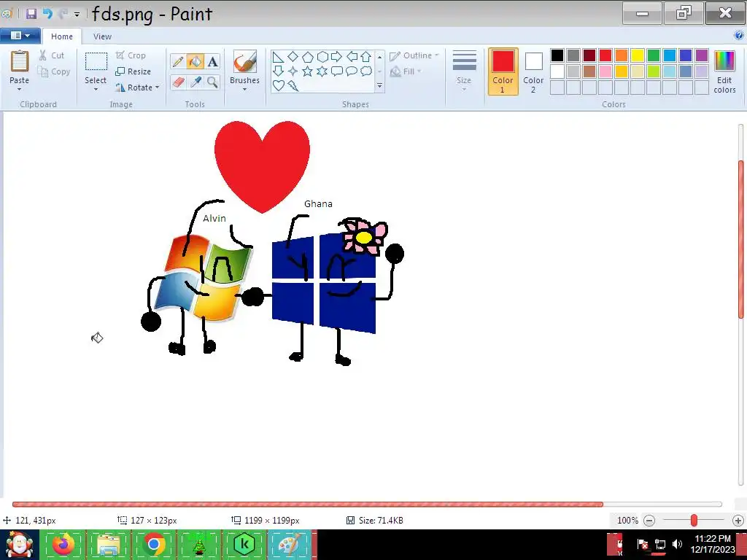
Task: Select the Pencil tool
Action: 178,61
